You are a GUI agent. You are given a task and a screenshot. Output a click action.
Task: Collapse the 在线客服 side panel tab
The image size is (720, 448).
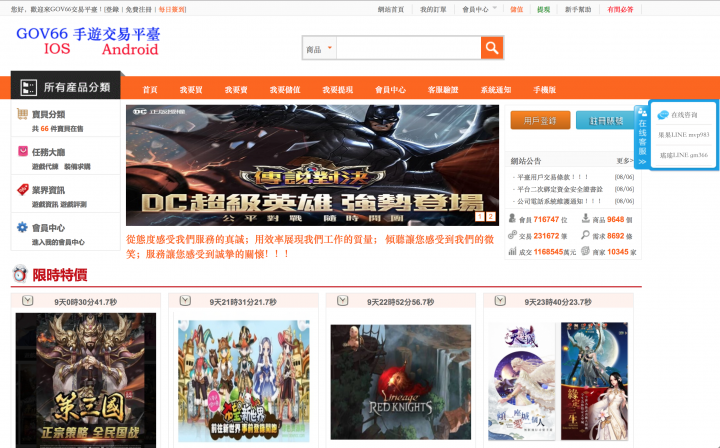[x=642, y=136]
